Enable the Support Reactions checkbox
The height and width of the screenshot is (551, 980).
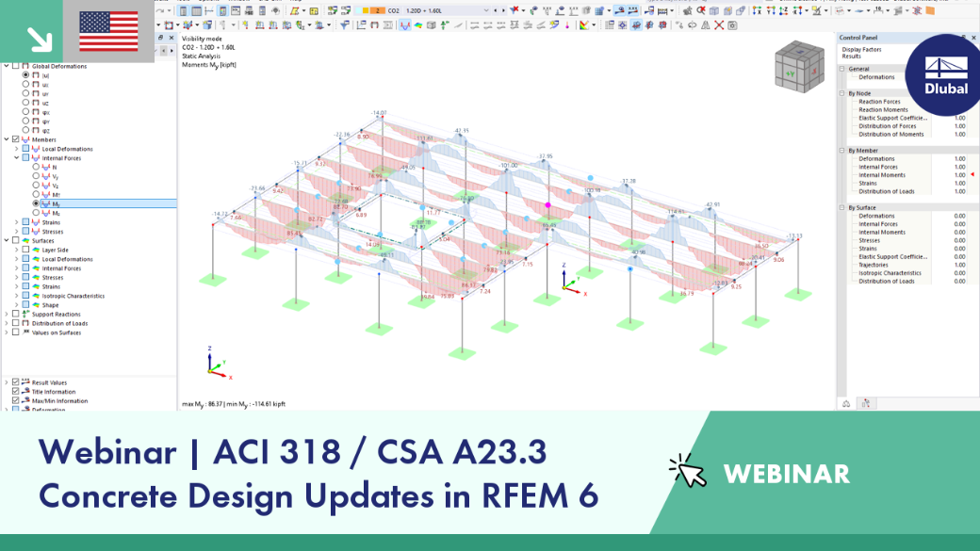click(x=16, y=315)
